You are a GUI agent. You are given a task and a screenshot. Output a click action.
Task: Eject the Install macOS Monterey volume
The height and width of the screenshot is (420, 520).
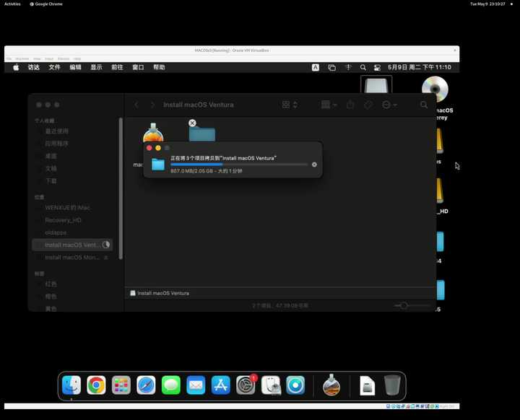pyautogui.click(x=105, y=258)
